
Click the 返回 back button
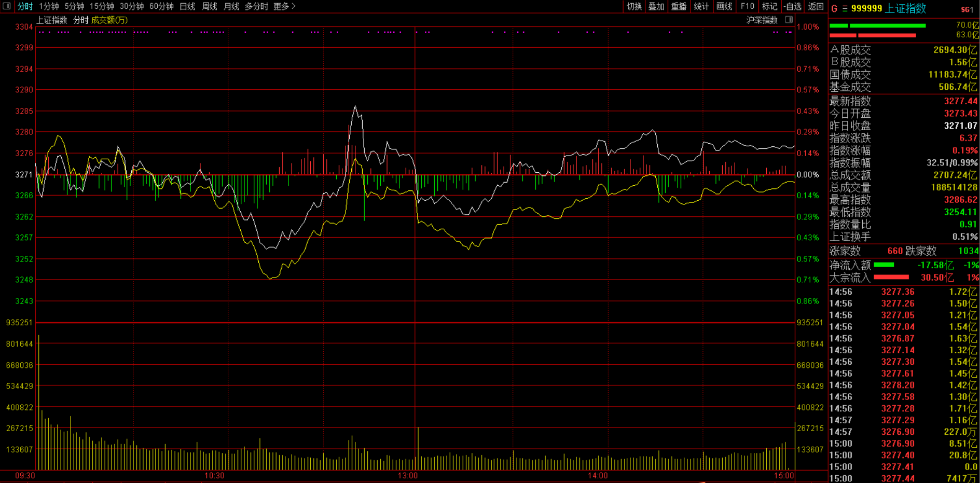point(816,6)
